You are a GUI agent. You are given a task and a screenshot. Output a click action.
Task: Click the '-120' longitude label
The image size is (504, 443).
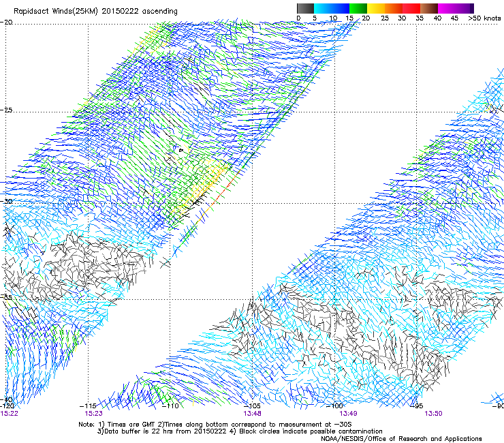[x=7, y=406]
